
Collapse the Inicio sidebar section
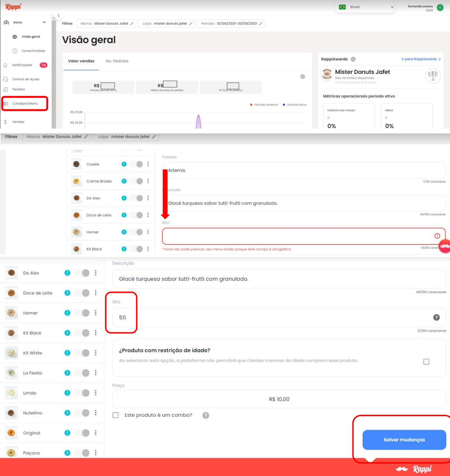[x=44, y=23]
